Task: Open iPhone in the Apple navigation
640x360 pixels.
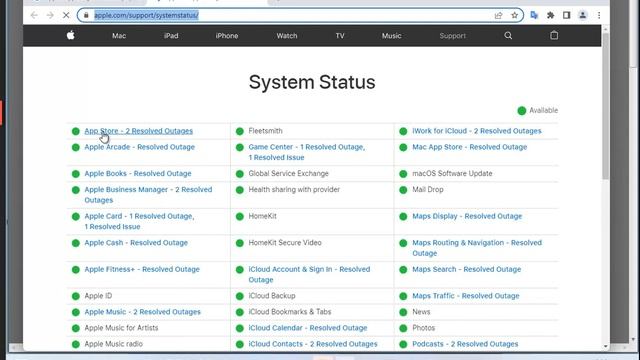Action: click(x=227, y=36)
